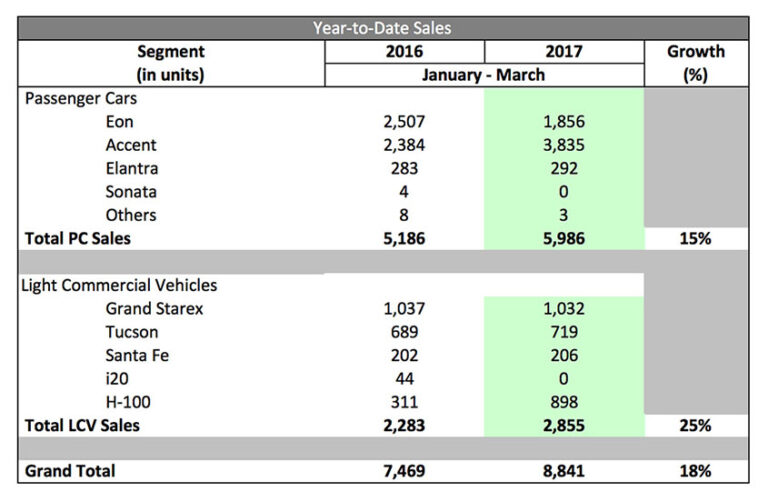Click the Sonata 2017 value "0"

click(564, 191)
